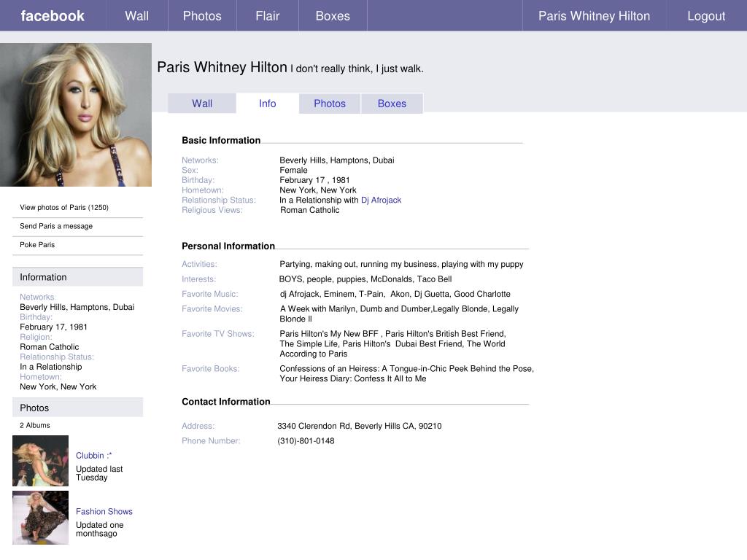
Task: Click the 'Favorite TV Shows:' label
Action: tap(217, 334)
